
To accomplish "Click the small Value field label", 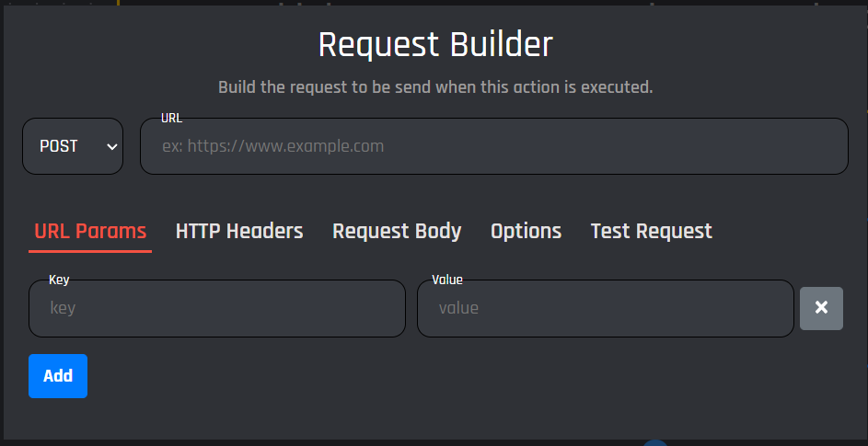I will [x=447, y=280].
